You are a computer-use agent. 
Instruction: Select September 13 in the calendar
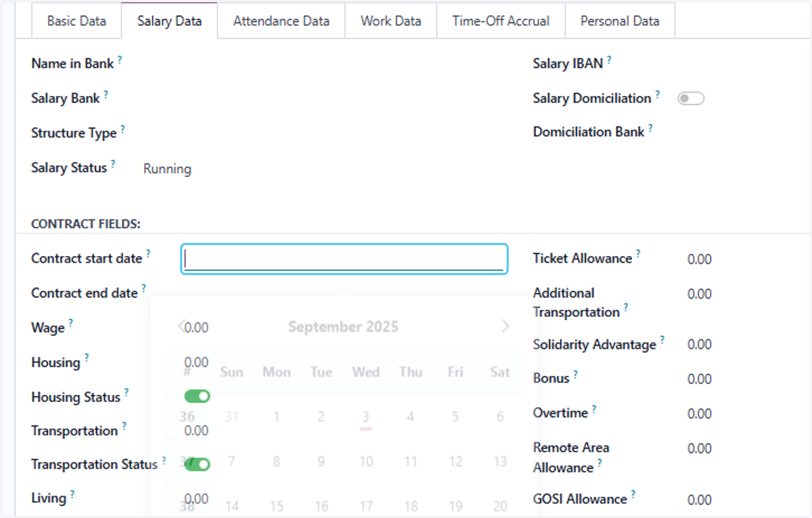click(x=500, y=462)
